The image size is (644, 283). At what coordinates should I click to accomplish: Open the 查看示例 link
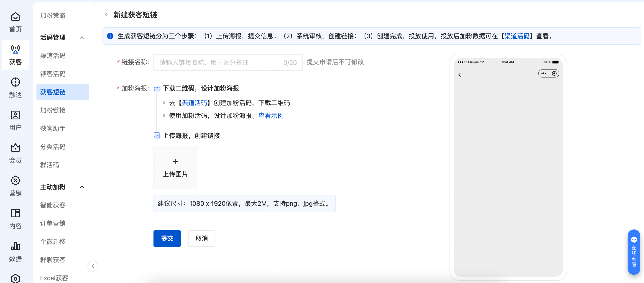[x=271, y=116]
